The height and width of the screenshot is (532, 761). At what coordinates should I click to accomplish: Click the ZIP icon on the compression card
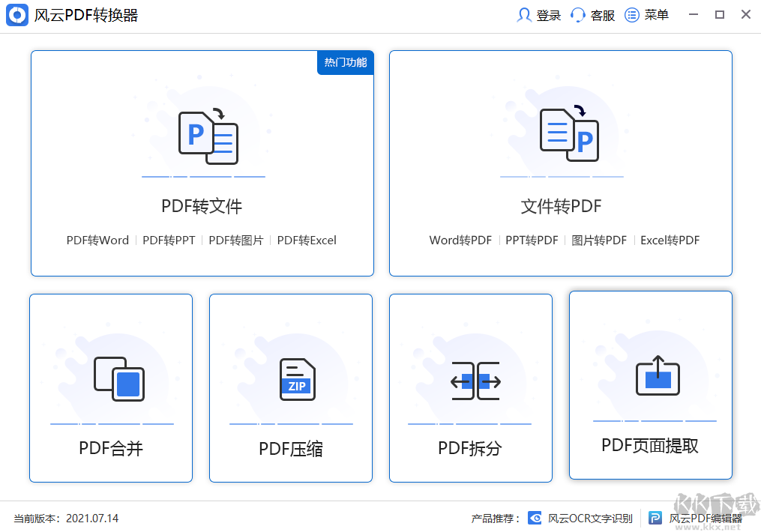297,379
